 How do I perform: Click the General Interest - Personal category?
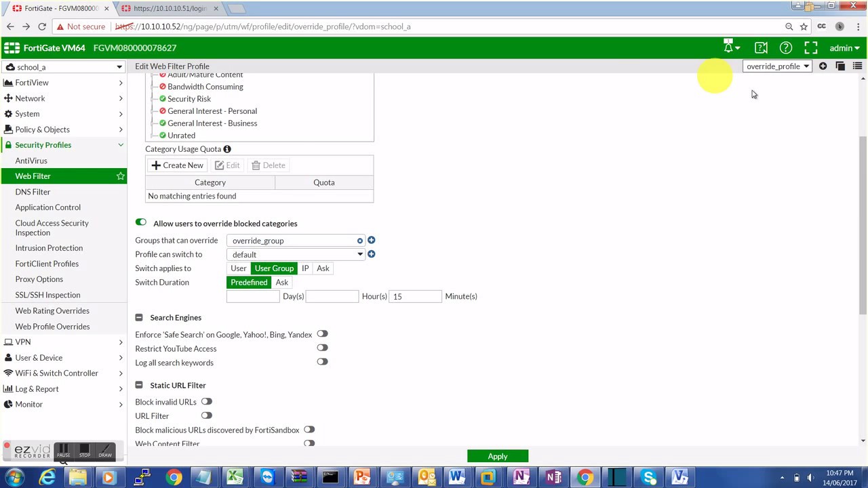212,111
